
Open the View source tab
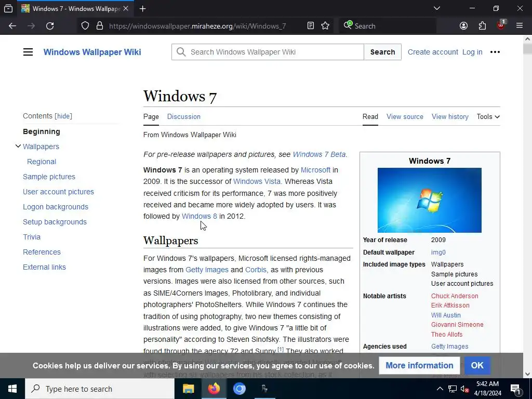pyautogui.click(x=405, y=117)
